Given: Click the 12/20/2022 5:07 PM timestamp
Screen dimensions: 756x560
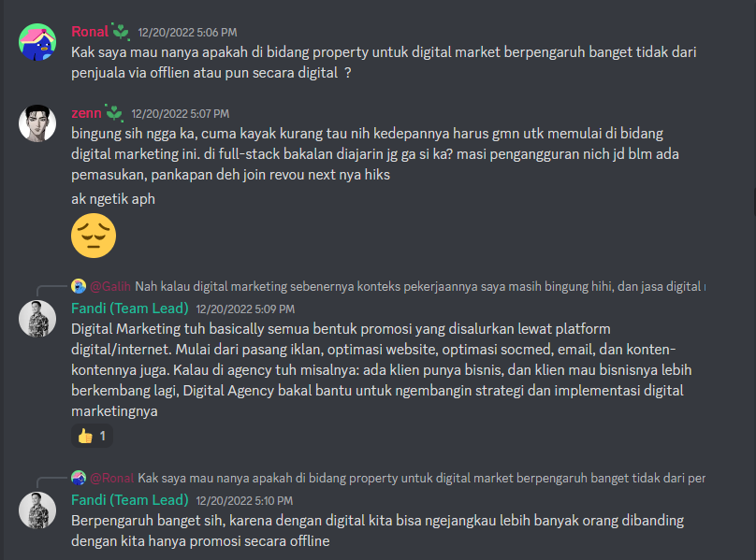Looking at the screenshot, I should click(x=181, y=114).
